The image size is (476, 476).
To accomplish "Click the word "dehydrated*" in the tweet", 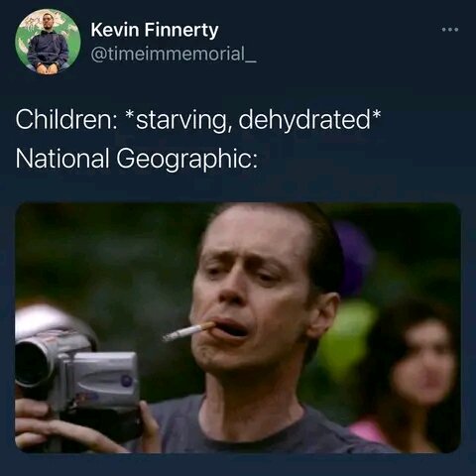I will [x=309, y=119].
